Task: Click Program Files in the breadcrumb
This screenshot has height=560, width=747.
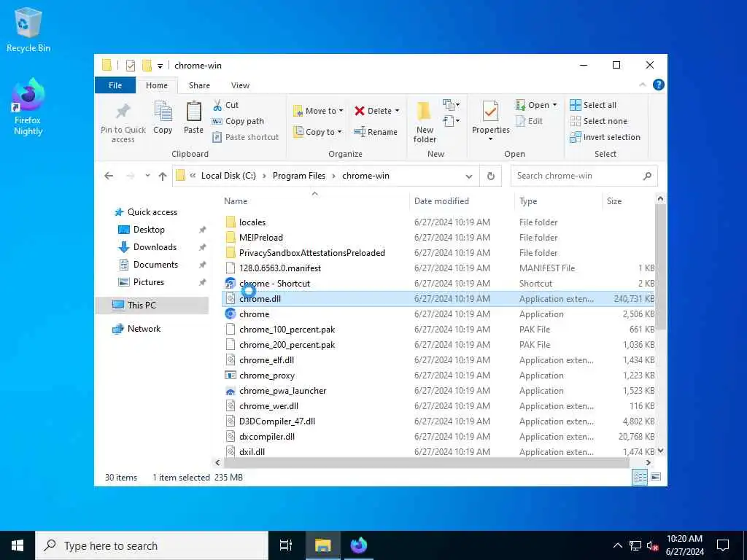Action: coord(298,176)
